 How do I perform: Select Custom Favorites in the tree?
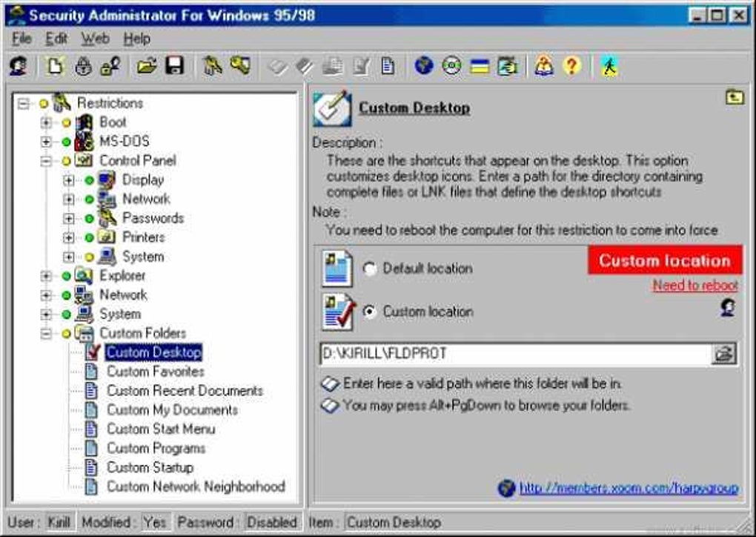(x=155, y=372)
